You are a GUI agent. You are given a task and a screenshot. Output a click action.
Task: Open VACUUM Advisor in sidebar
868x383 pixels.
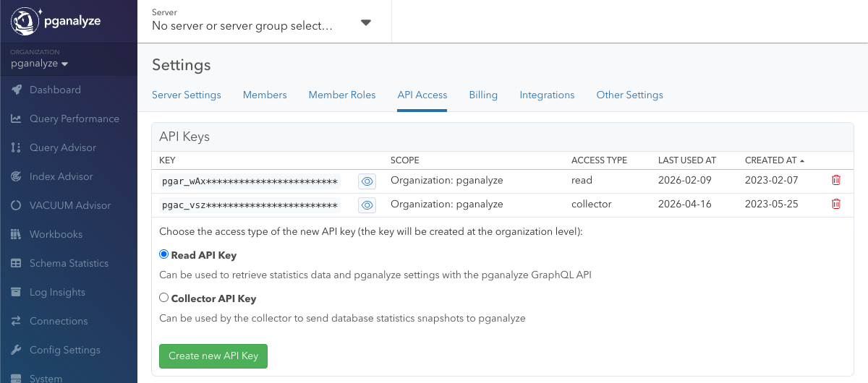tap(70, 205)
